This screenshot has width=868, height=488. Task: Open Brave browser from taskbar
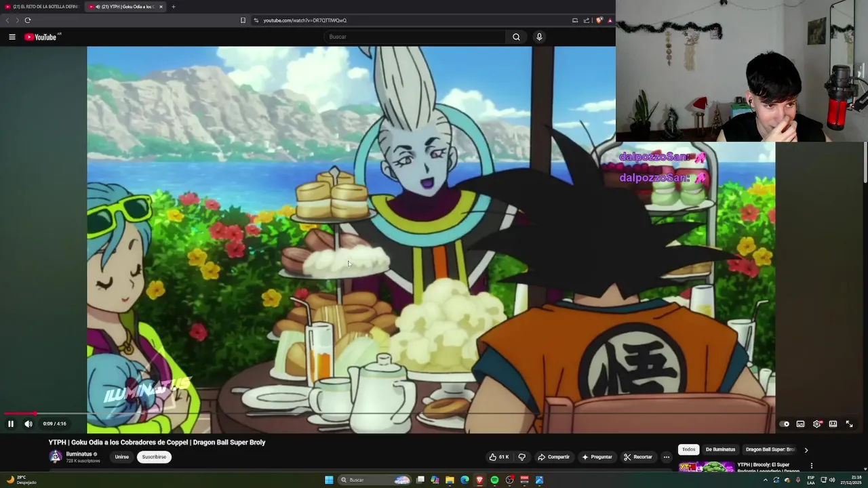pyautogui.click(x=479, y=480)
